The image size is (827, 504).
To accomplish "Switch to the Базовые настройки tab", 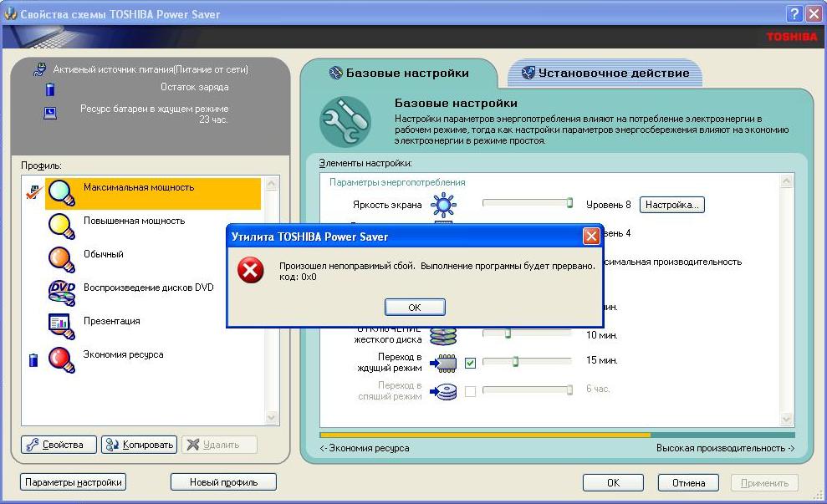I will 398,73.
